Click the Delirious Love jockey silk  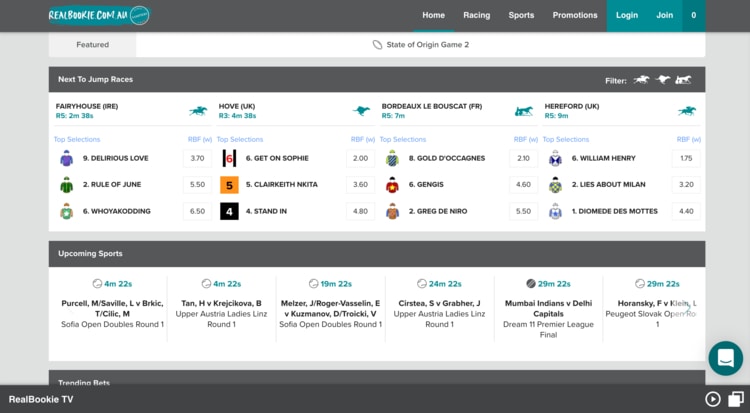click(x=66, y=158)
